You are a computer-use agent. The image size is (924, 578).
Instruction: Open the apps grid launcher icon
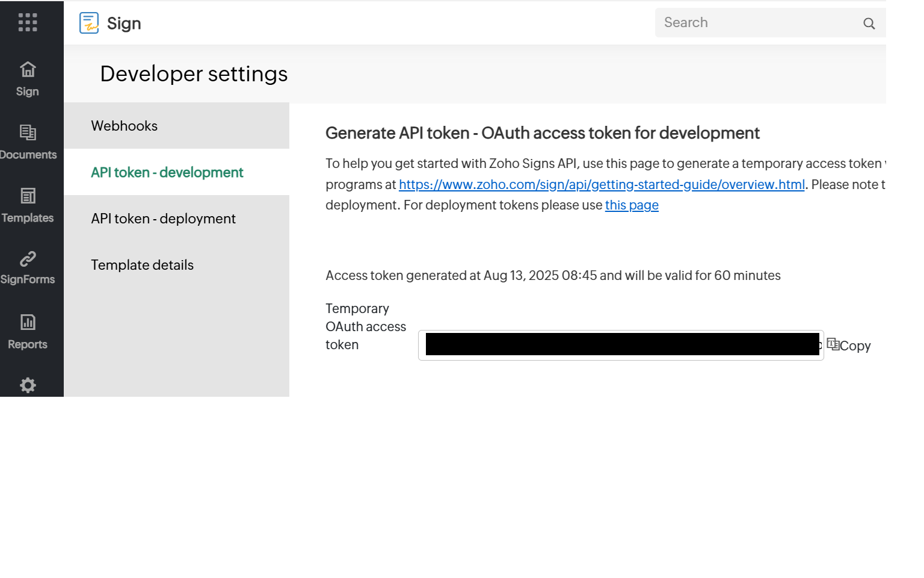[x=28, y=22]
